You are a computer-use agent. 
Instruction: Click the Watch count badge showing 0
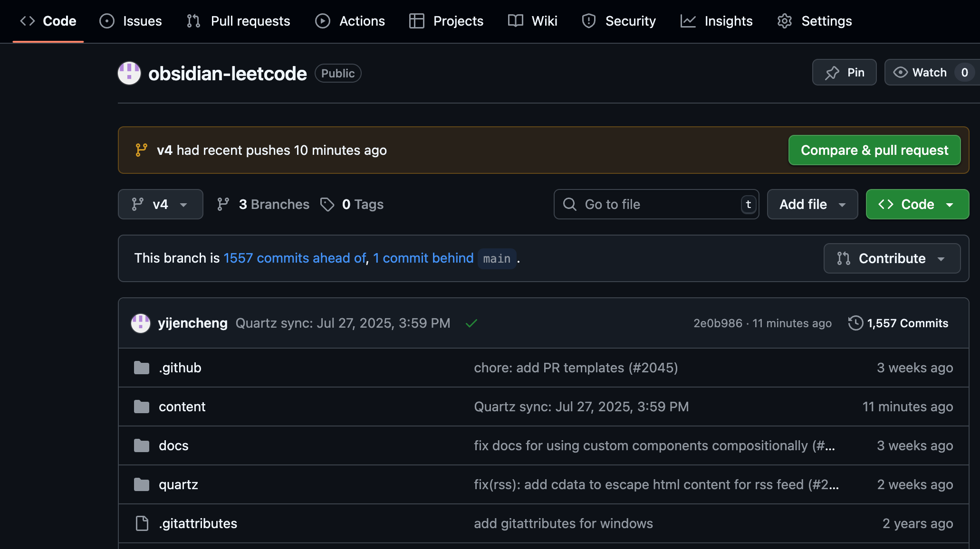click(964, 72)
